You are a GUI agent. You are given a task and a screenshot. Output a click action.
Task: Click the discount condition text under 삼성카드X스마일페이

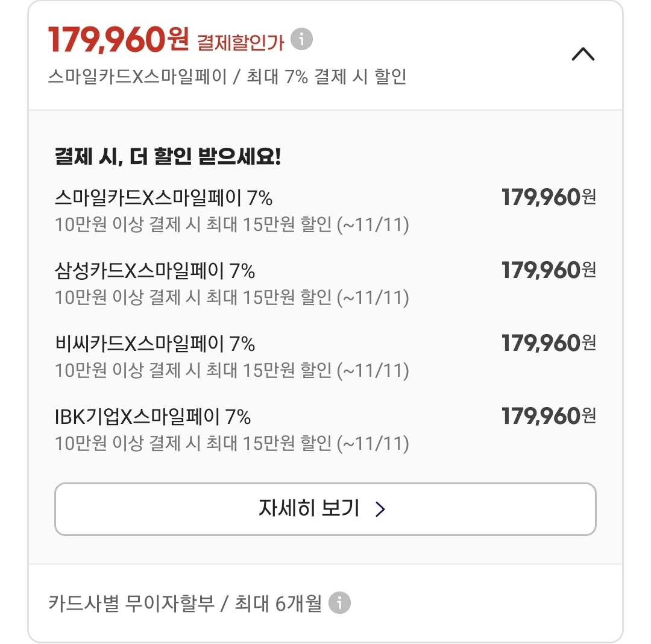coord(231,297)
